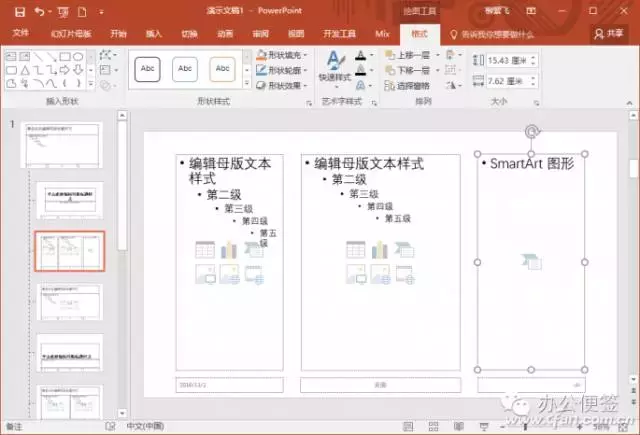Open the 插入 Insert ribbon tab
640x435 pixels.
click(154, 34)
